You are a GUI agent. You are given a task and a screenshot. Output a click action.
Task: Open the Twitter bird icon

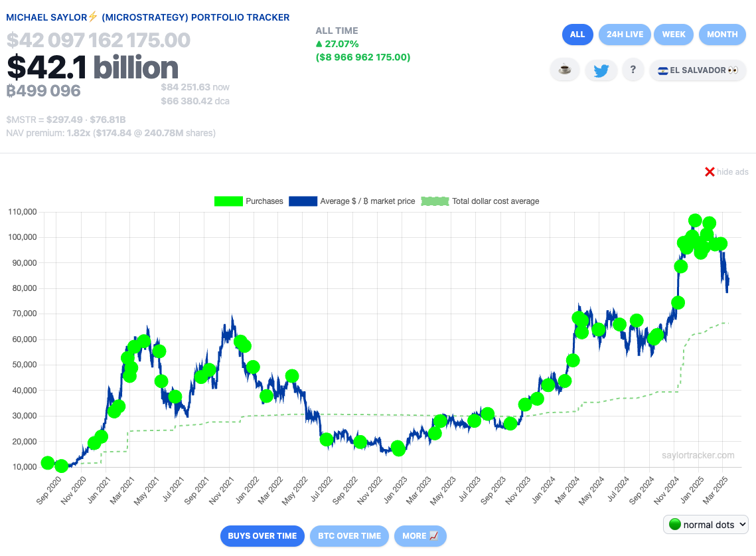tap(601, 70)
